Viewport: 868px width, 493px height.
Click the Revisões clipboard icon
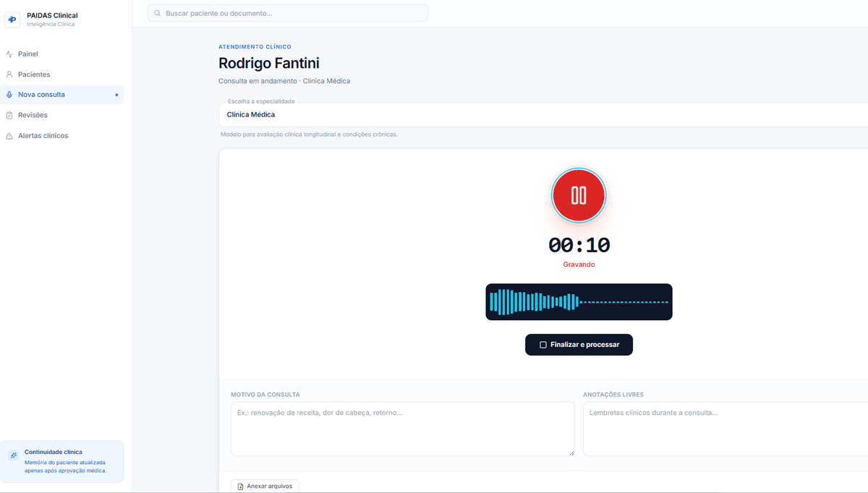tap(9, 115)
